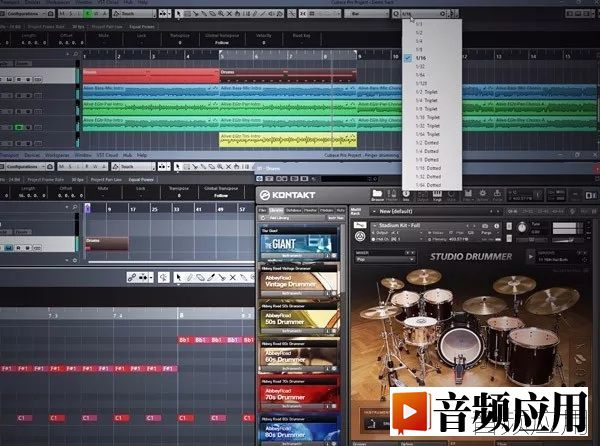Select the Mute (X) tool in top toolbar
The height and width of the screenshot is (446, 600).
point(229,14)
